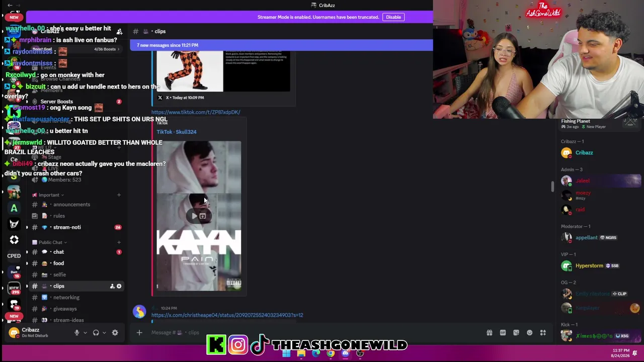Screen dimensions: 644x362
Task: View admin raid's profile
Action: [x=601, y=210]
